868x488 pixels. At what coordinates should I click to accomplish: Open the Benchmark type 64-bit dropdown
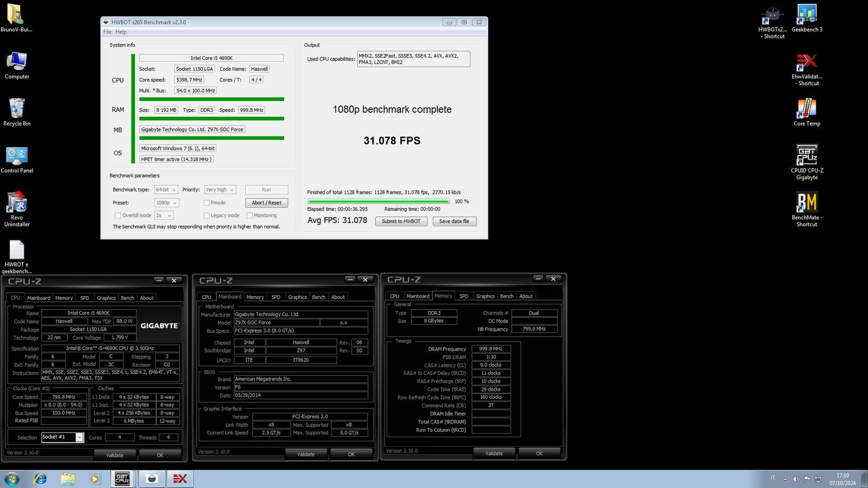click(x=166, y=190)
